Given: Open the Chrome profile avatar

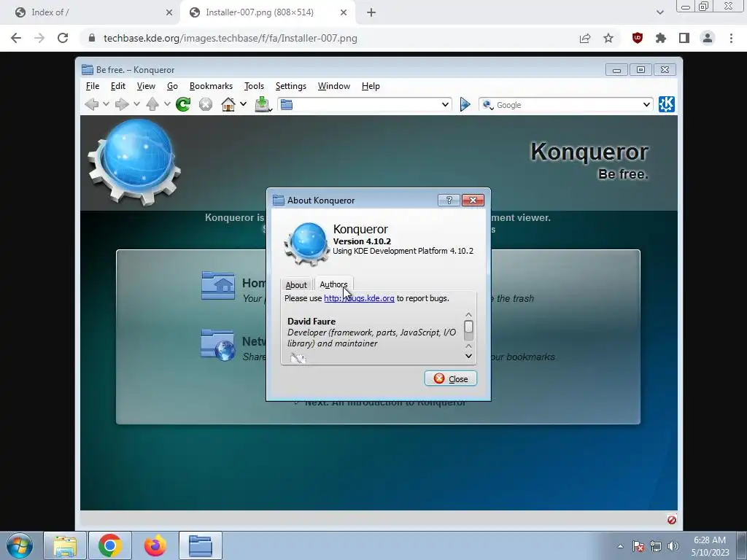Looking at the screenshot, I should click(x=708, y=38).
